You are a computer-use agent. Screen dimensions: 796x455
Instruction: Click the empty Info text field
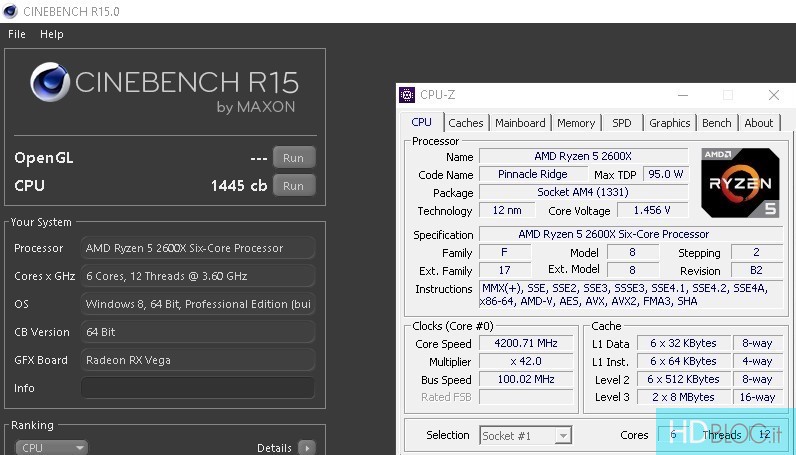197,388
